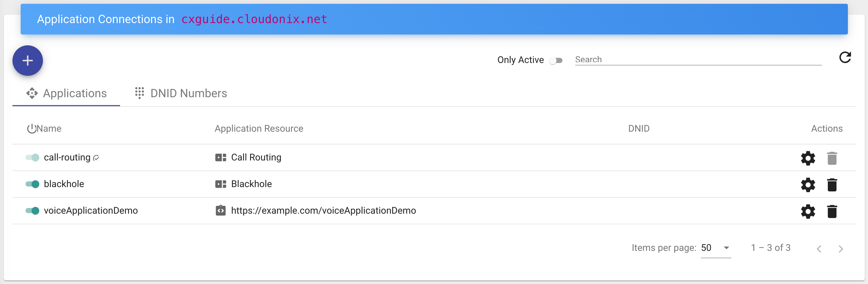Go to next page of results
This screenshot has height=284, width=868.
[841, 249]
